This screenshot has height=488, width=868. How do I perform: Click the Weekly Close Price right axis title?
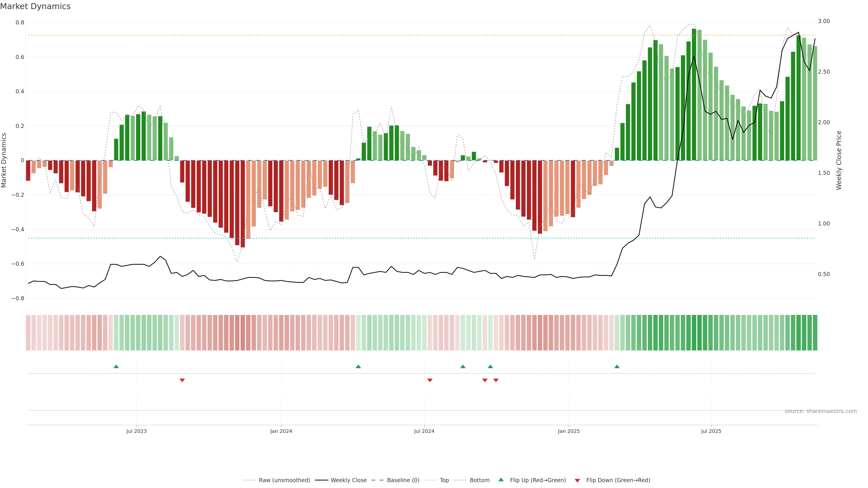[x=839, y=160]
